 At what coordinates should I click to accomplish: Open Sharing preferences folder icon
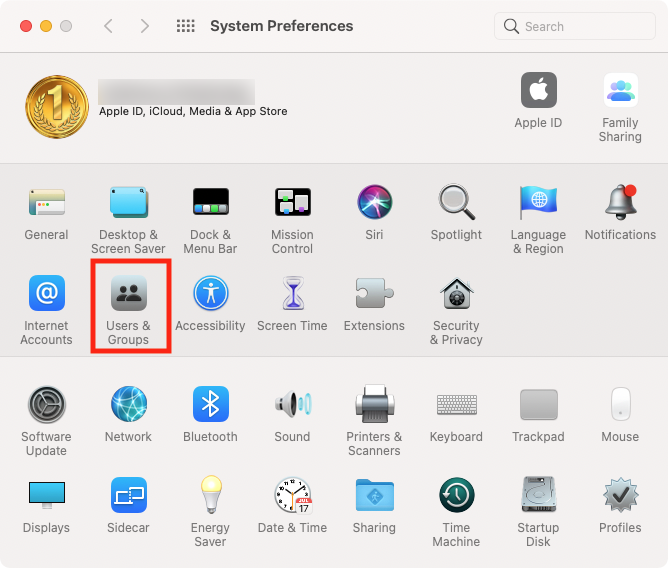point(375,495)
